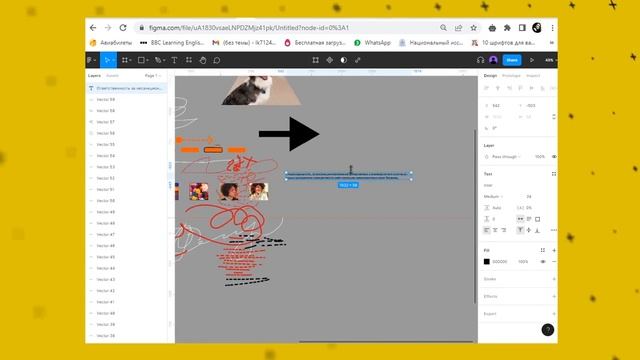Reload the browser page
The height and width of the screenshot is (360, 640).
(123, 28)
